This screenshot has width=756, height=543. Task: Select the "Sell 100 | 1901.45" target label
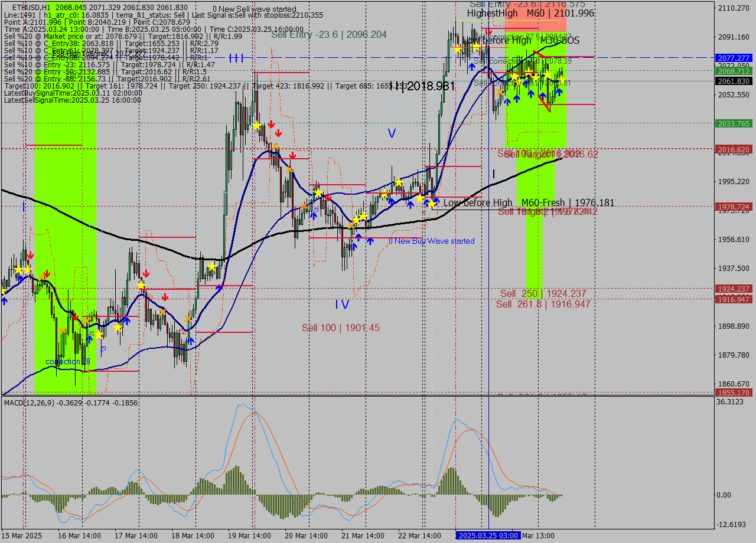click(x=341, y=328)
